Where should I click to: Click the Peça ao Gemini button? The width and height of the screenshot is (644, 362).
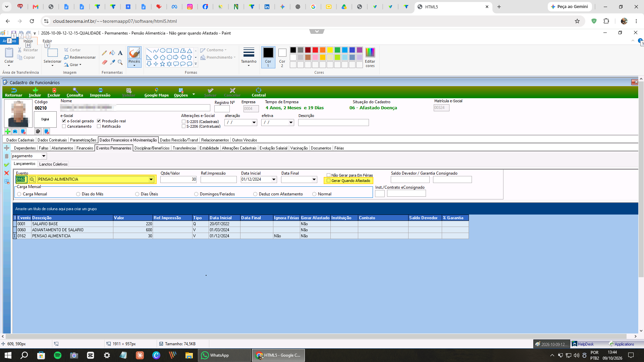click(x=570, y=7)
